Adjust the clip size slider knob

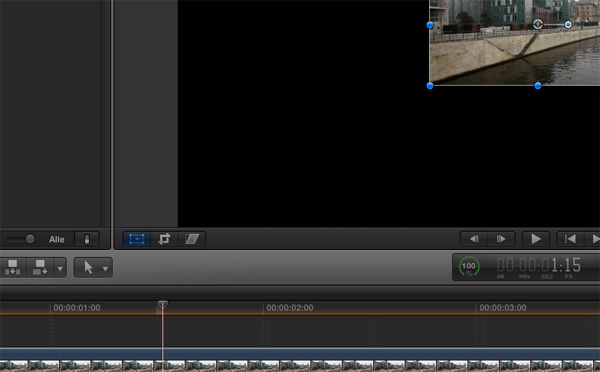point(30,239)
